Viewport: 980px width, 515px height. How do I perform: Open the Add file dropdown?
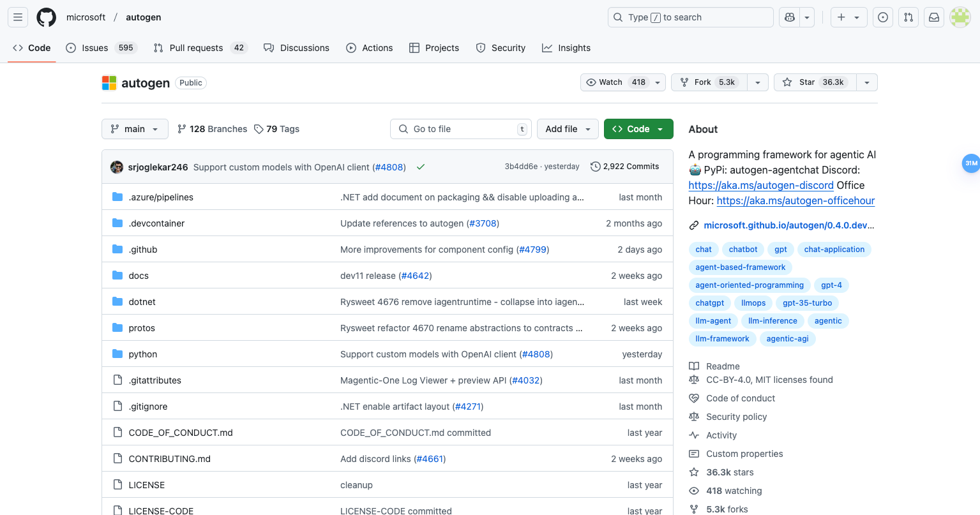pyautogui.click(x=568, y=129)
